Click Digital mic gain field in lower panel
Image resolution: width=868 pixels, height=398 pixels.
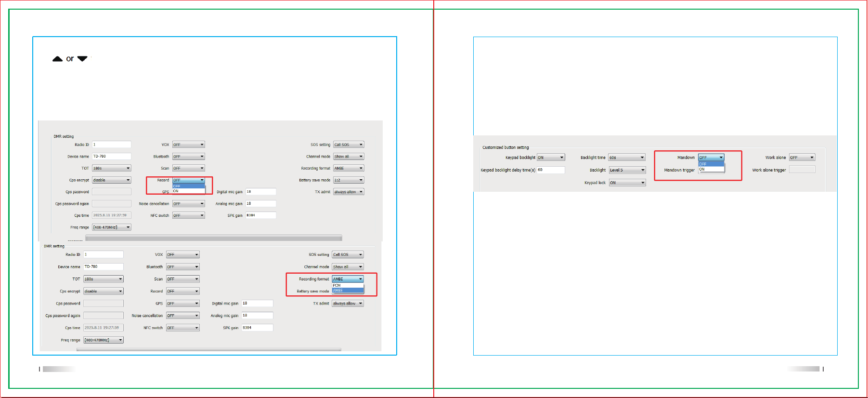pyautogui.click(x=257, y=303)
